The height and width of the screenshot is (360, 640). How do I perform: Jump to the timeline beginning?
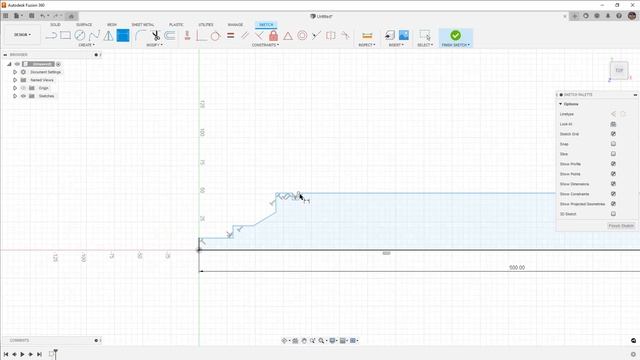(x=6, y=354)
